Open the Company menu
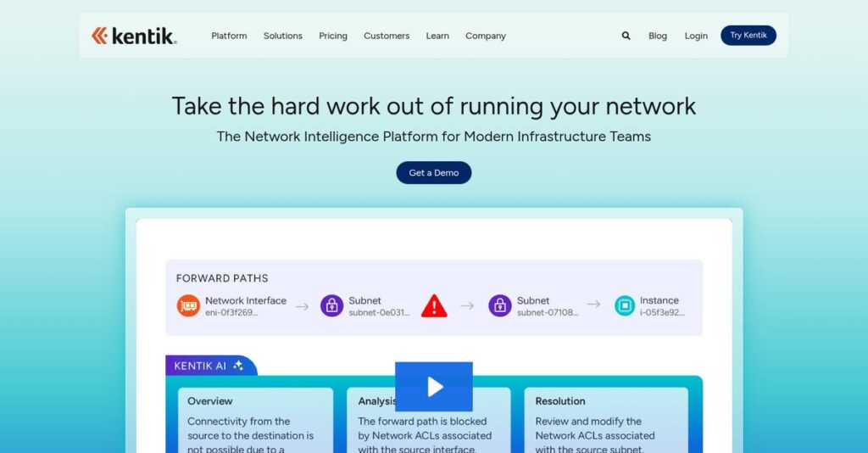 [x=486, y=36]
